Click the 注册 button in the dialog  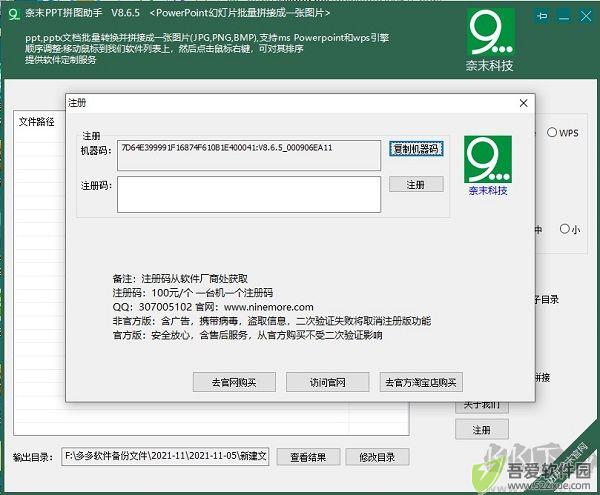416,184
